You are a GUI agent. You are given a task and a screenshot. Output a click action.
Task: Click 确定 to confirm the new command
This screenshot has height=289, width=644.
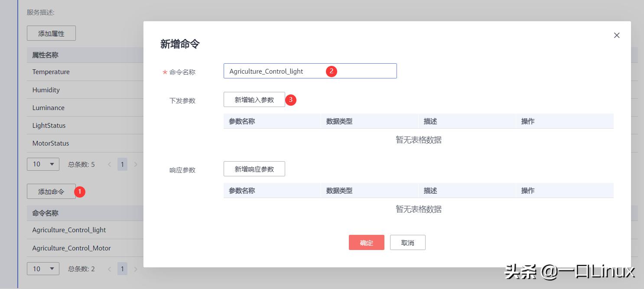pos(366,242)
